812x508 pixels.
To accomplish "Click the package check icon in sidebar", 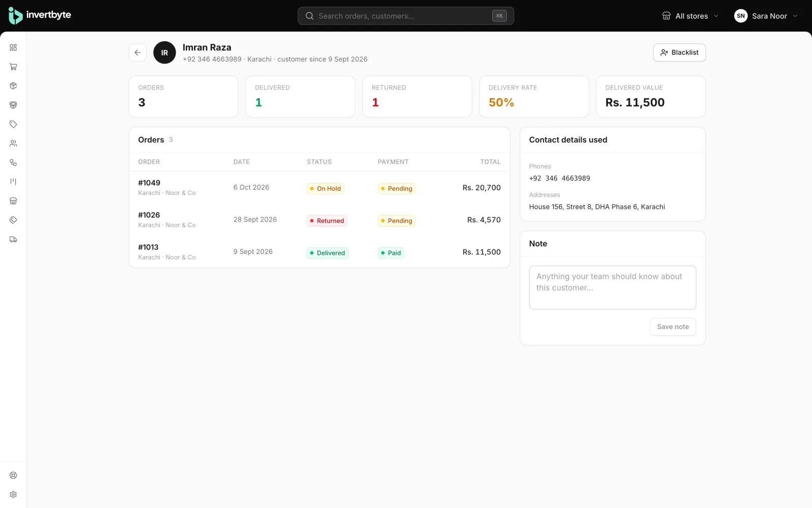I will coord(13,86).
